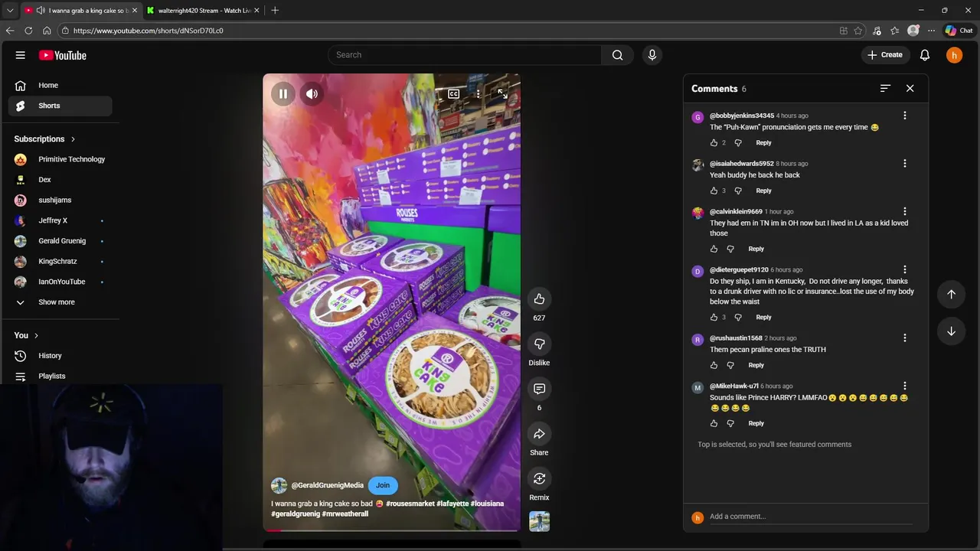Open Primitive Technology subscription

coord(60,159)
